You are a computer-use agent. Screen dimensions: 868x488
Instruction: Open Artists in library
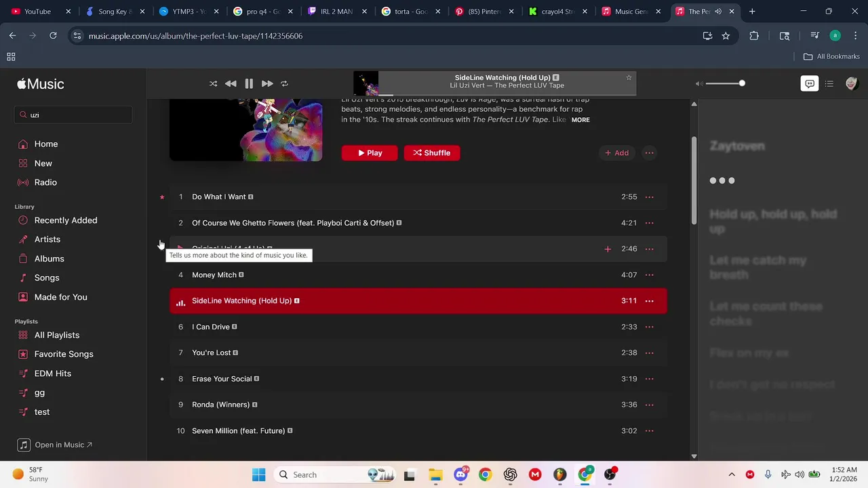tap(47, 239)
